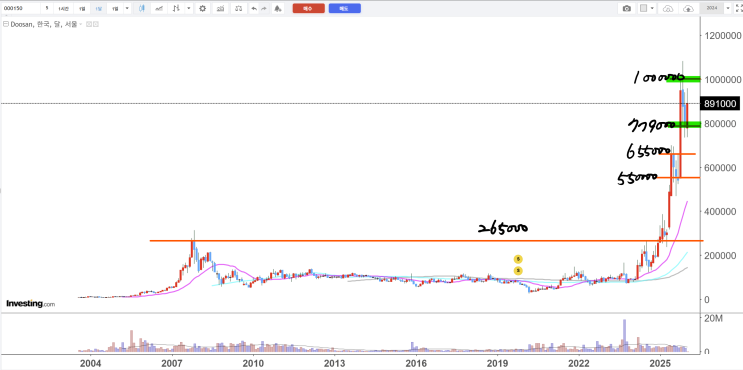Viewport: 743px width, 370px height.
Task: Click the first small legend icon after 서울
Action: tap(89, 24)
